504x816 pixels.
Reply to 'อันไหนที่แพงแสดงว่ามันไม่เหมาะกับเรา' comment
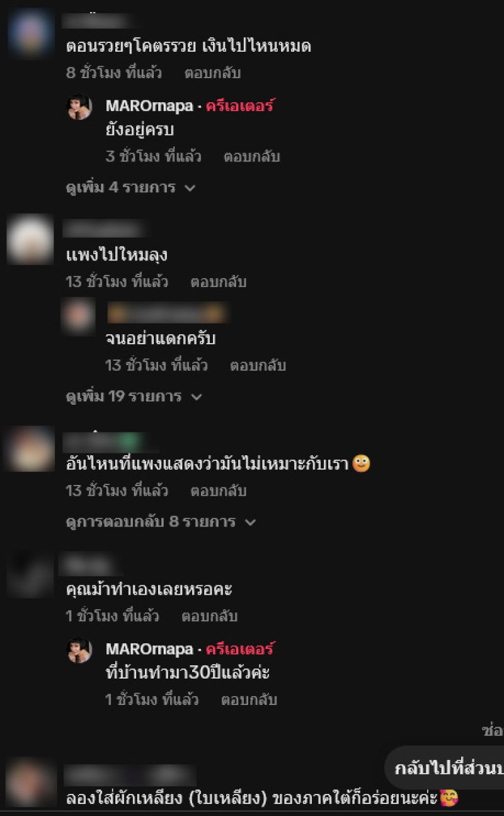click(218, 491)
